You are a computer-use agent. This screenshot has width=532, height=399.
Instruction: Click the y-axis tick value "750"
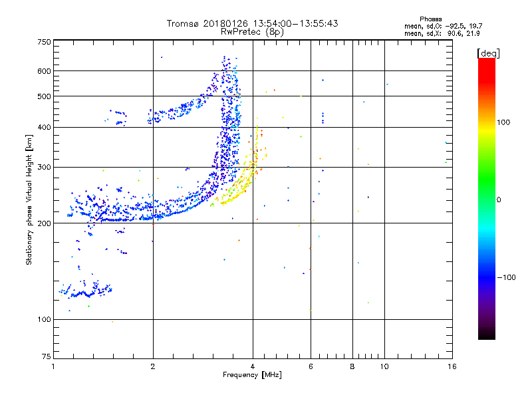coord(45,42)
